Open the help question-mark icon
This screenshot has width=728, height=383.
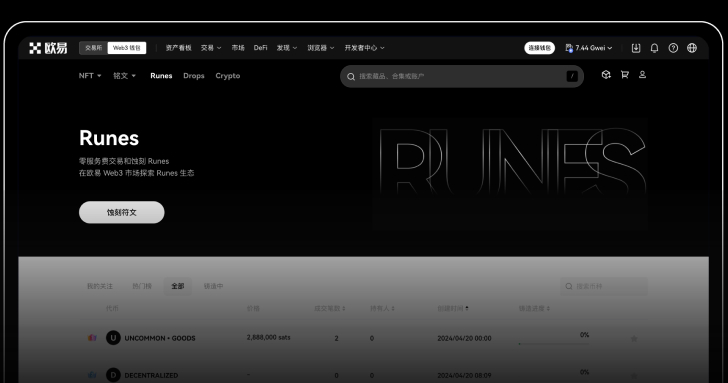point(673,48)
